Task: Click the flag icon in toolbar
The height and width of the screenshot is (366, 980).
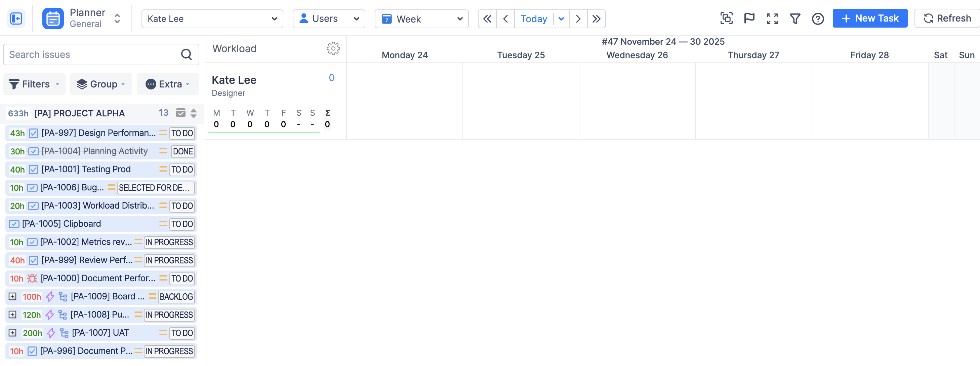Action: click(749, 18)
